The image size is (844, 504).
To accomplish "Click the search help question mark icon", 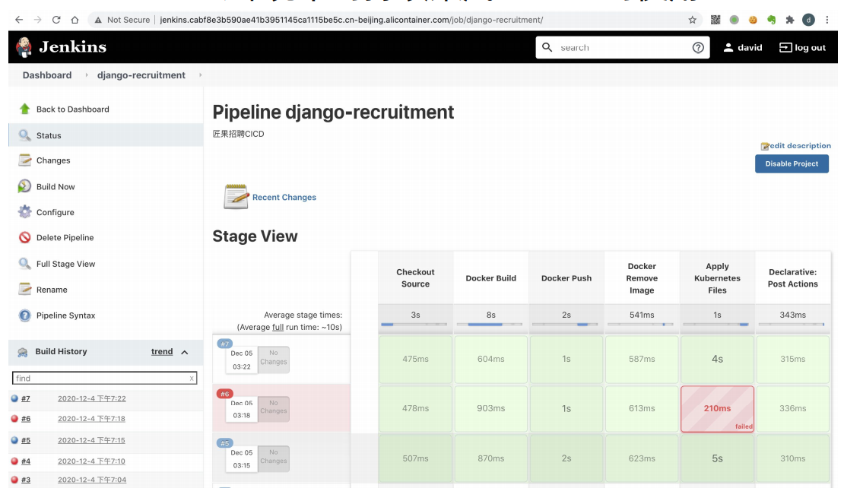I will tap(697, 48).
